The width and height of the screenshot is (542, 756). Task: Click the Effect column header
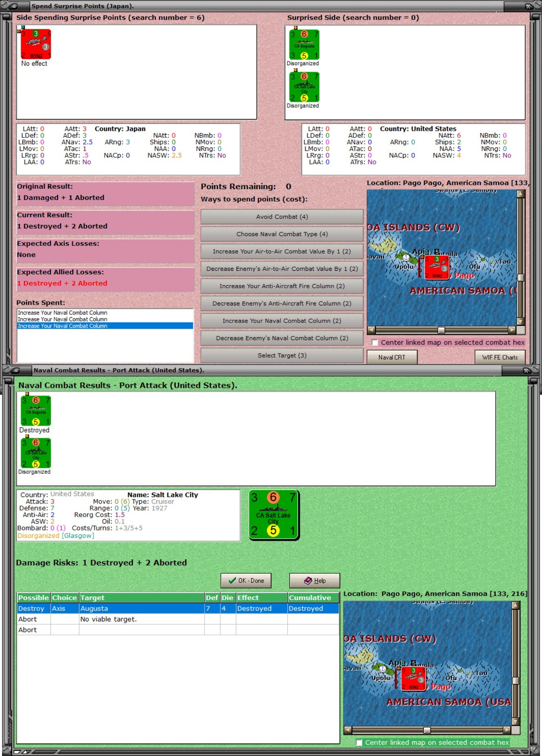click(262, 597)
